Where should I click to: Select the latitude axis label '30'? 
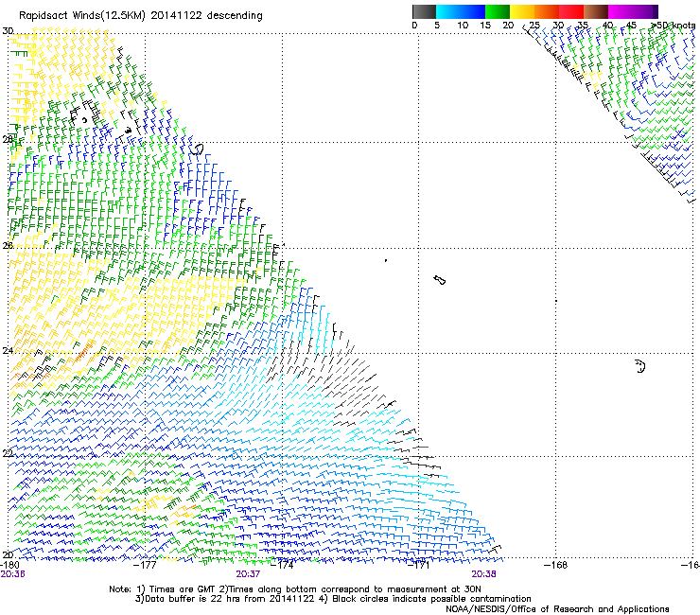(x=8, y=31)
